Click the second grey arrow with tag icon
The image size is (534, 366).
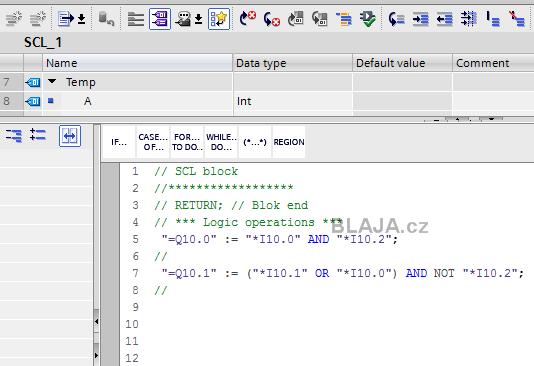[319, 19]
